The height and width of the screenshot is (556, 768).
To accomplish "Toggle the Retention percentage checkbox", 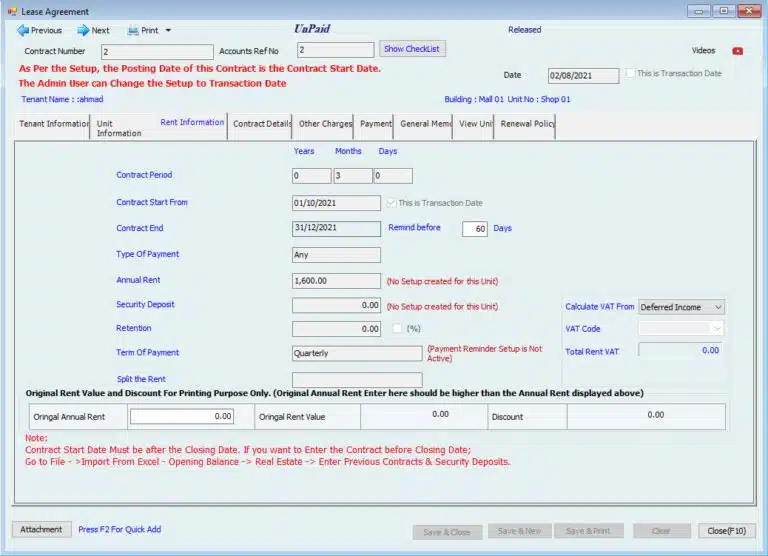I will click(399, 328).
